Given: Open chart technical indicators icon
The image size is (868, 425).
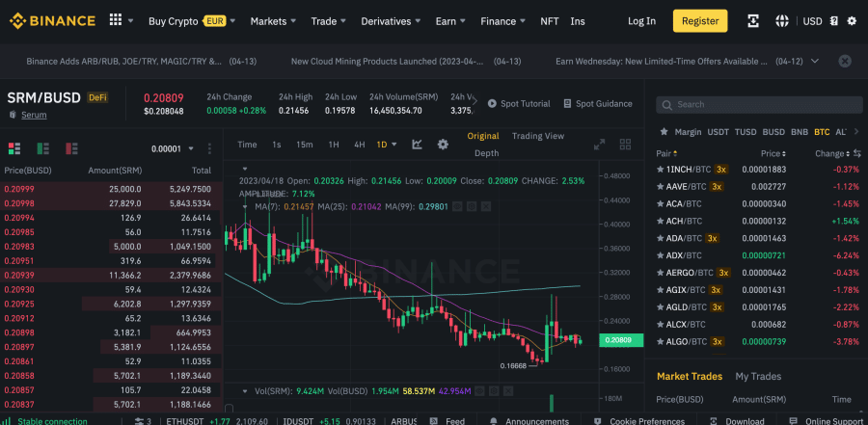Looking at the screenshot, I should pyautogui.click(x=418, y=145).
